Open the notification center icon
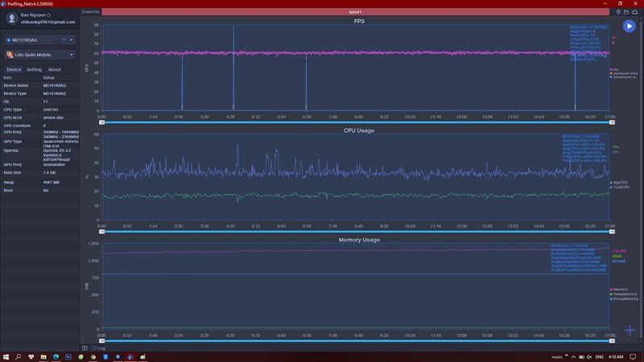The width and height of the screenshot is (644, 362). [633, 357]
